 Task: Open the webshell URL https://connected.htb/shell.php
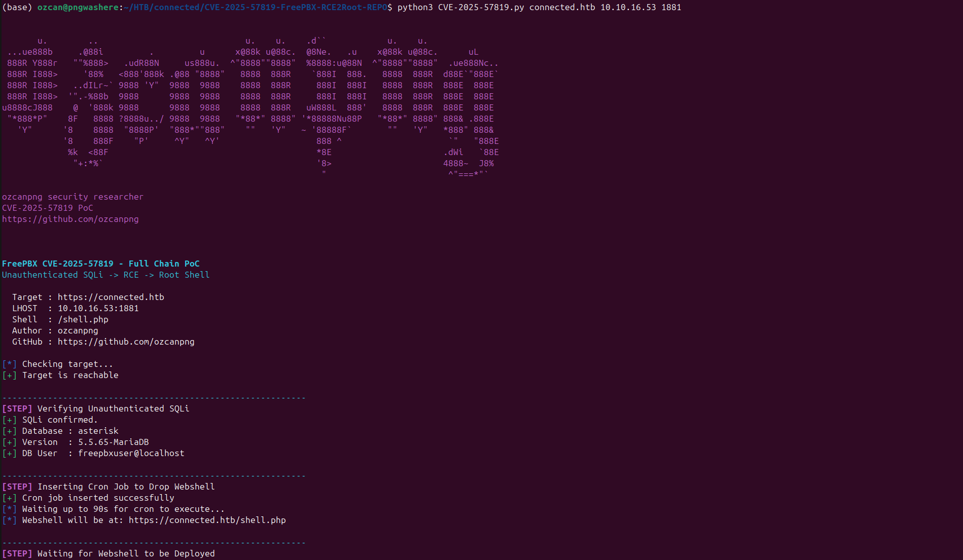coord(207,520)
